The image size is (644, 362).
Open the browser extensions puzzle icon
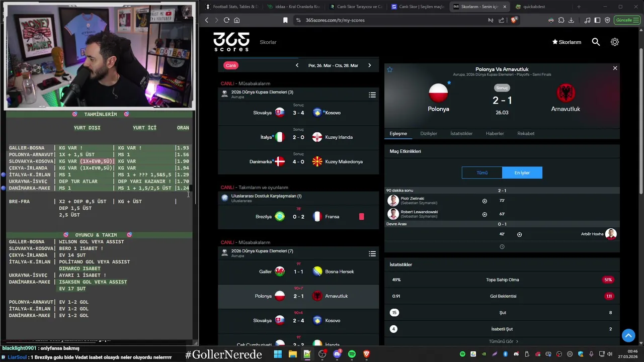561,20
